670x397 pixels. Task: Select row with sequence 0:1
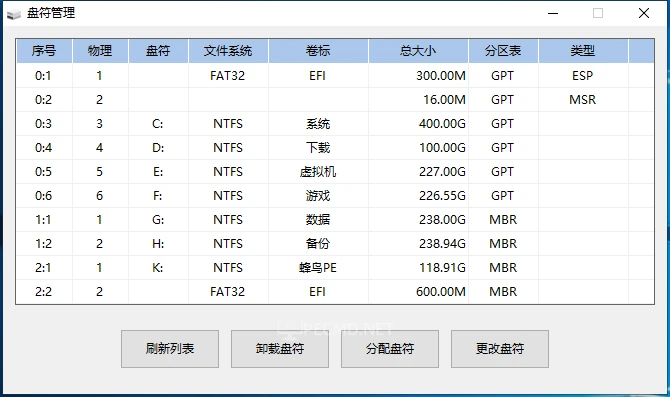(335, 76)
